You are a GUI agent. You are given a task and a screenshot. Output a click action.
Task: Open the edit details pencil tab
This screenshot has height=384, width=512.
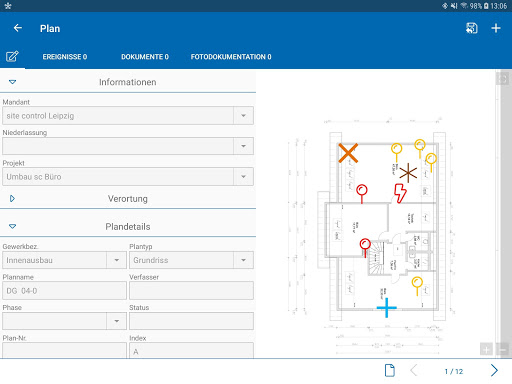12,56
